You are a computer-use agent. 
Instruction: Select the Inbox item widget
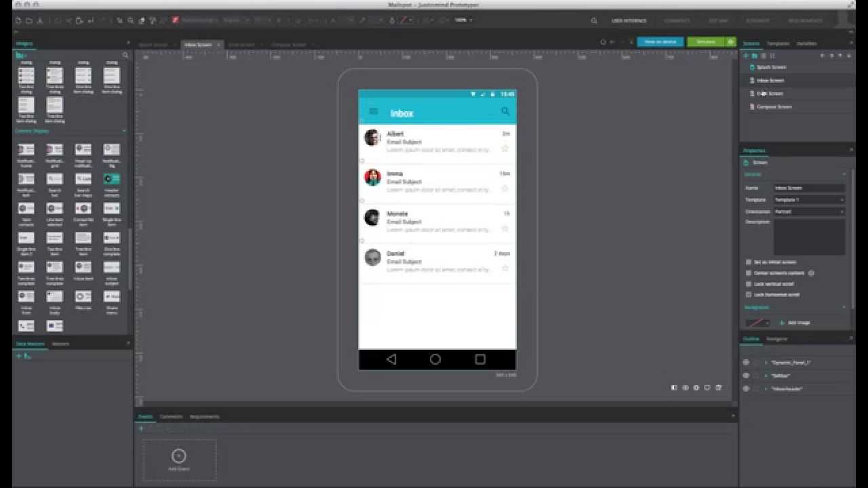(83, 271)
